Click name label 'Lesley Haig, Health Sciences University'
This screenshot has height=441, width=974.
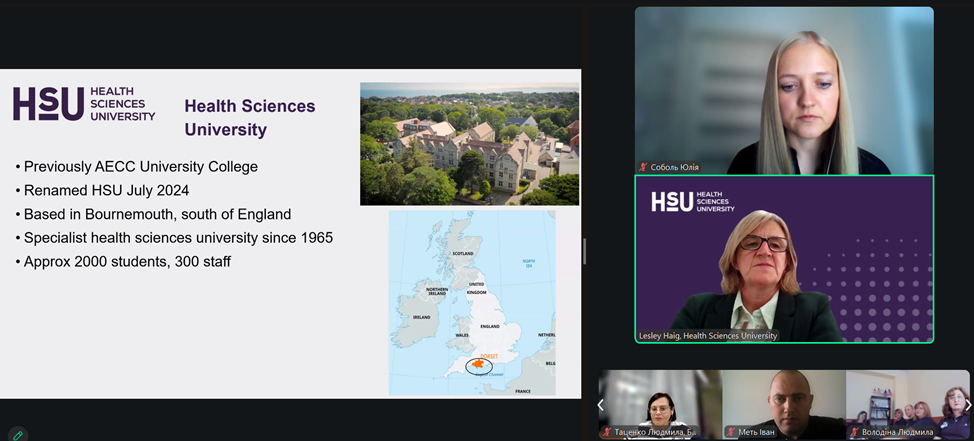[708, 336]
